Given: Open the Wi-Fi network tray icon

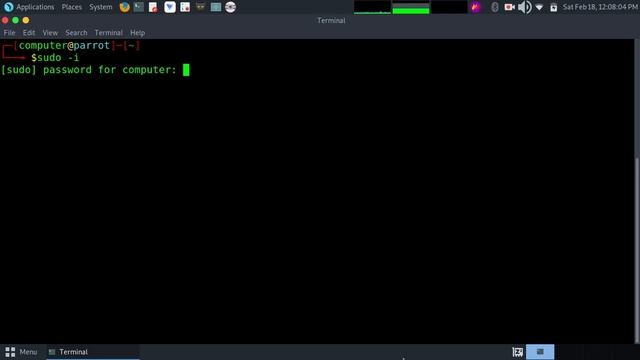Looking at the screenshot, I should (x=539, y=7).
